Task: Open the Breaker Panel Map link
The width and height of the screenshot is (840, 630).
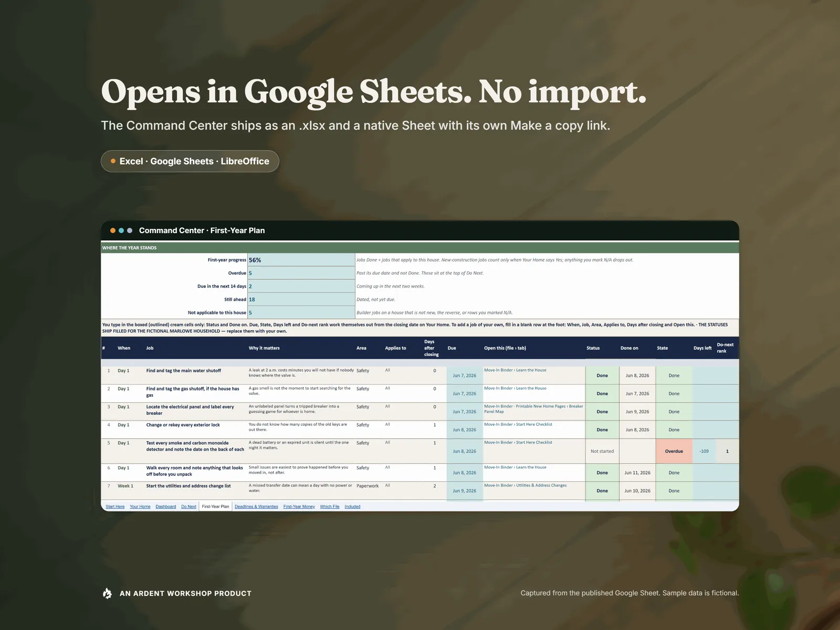Action: point(533,409)
